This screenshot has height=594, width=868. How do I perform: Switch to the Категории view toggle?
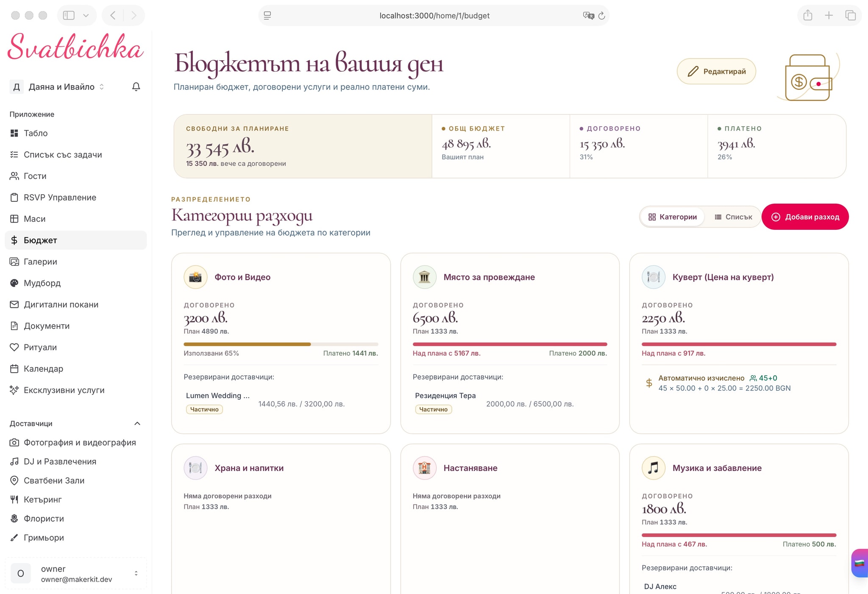[x=673, y=217]
